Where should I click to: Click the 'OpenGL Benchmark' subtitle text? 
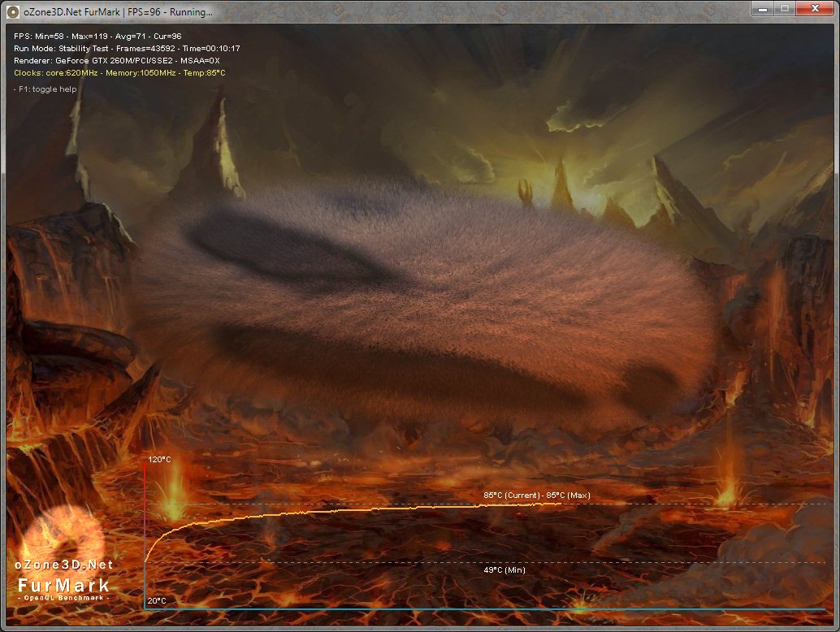[x=63, y=598]
